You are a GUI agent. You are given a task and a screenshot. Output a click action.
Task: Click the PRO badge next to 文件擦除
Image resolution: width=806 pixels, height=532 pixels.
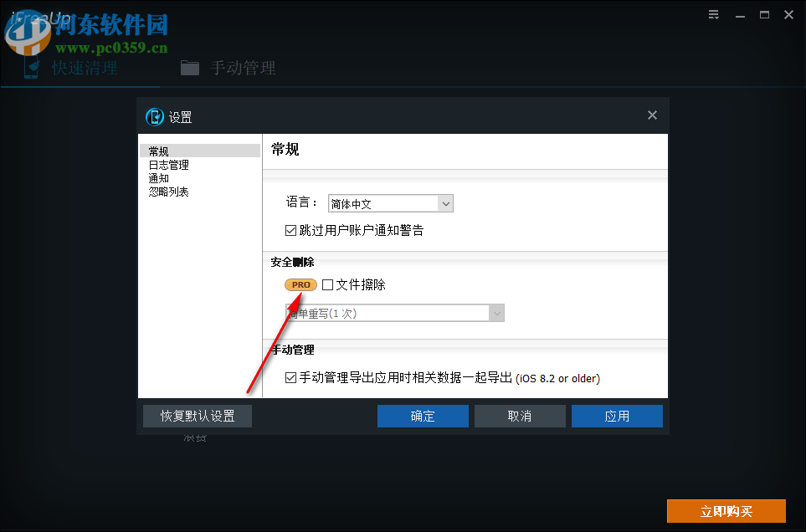coord(300,284)
